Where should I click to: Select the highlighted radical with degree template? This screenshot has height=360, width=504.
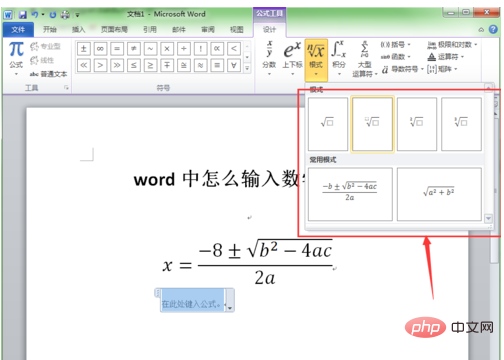372,124
